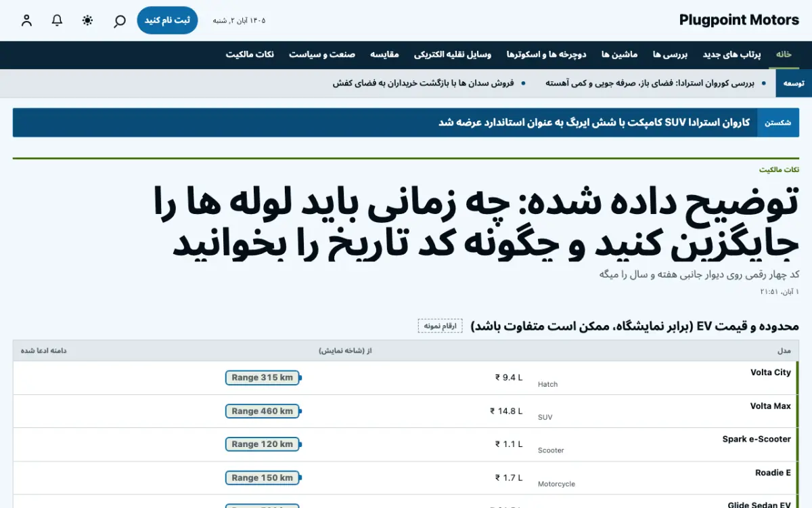Open notifications bell icon
The height and width of the screenshot is (508, 812).
(x=57, y=20)
